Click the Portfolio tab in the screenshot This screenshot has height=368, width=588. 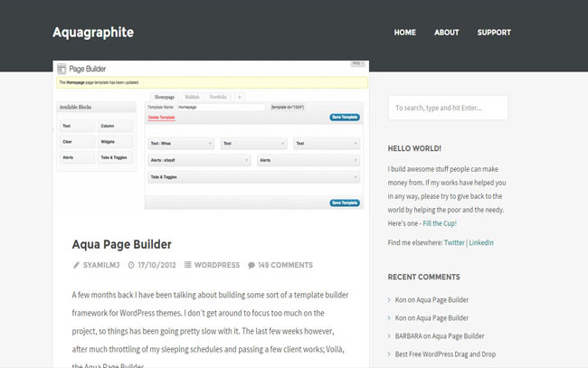[x=218, y=97]
